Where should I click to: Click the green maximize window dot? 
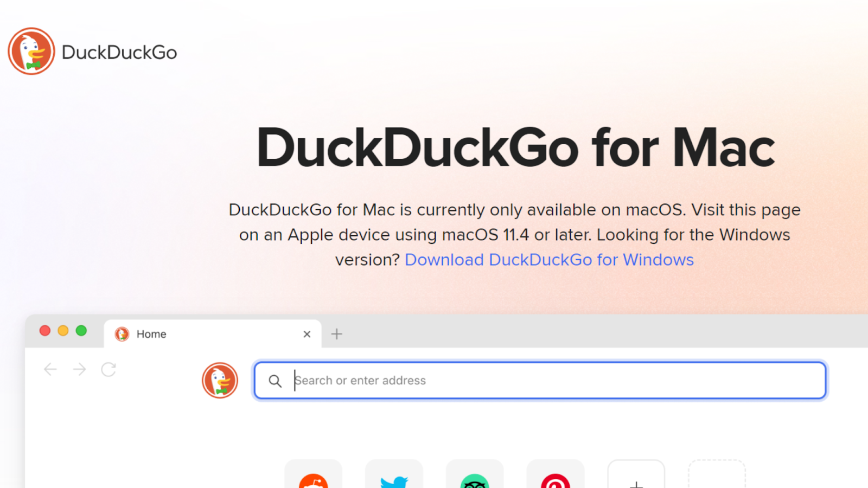pyautogui.click(x=81, y=331)
